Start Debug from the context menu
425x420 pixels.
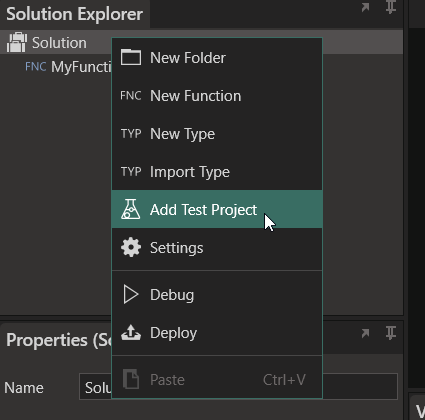pos(217,295)
